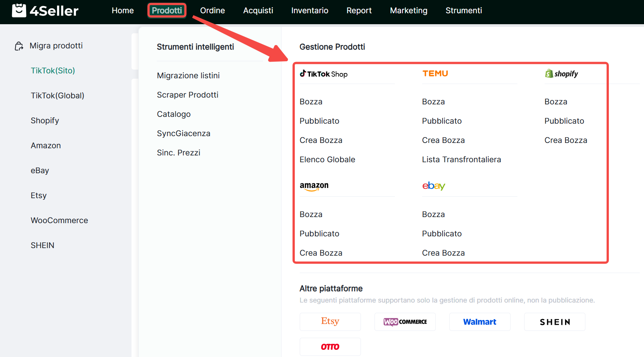The width and height of the screenshot is (644, 357).
Task: Open the Inventario menu
Action: pyautogui.click(x=310, y=11)
